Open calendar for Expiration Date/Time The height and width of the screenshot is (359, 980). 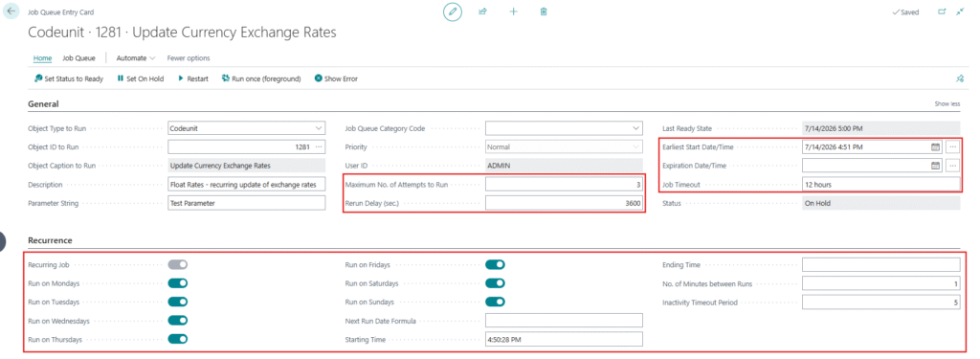936,166
